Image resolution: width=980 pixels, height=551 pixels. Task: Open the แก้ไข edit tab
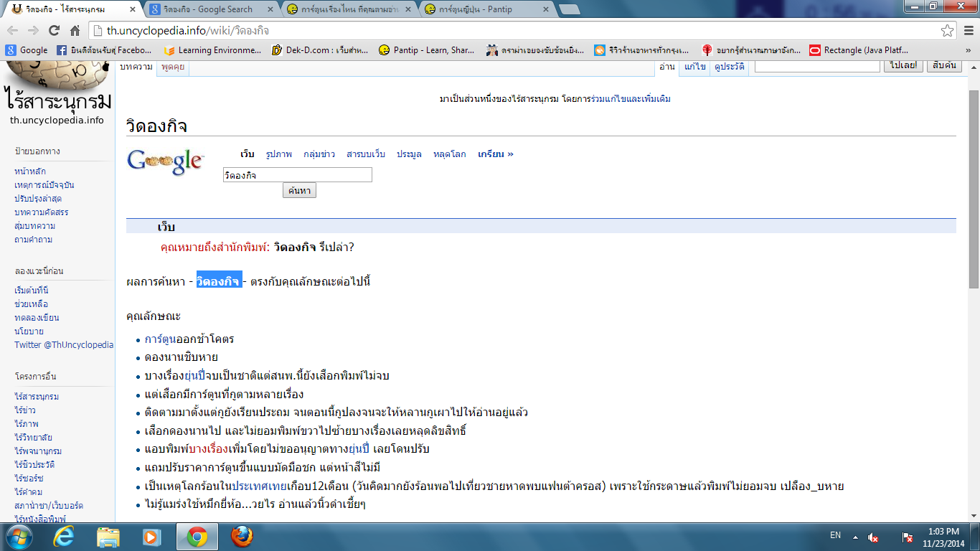point(694,67)
